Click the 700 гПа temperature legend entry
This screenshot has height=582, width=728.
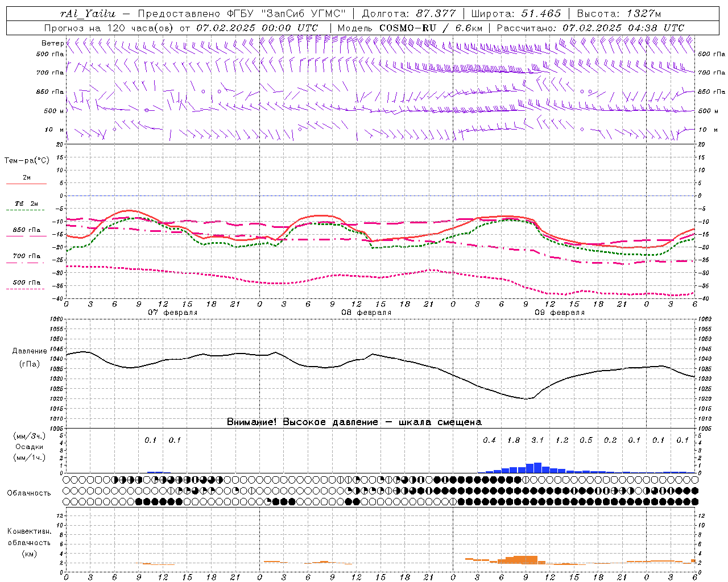click(26, 256)
